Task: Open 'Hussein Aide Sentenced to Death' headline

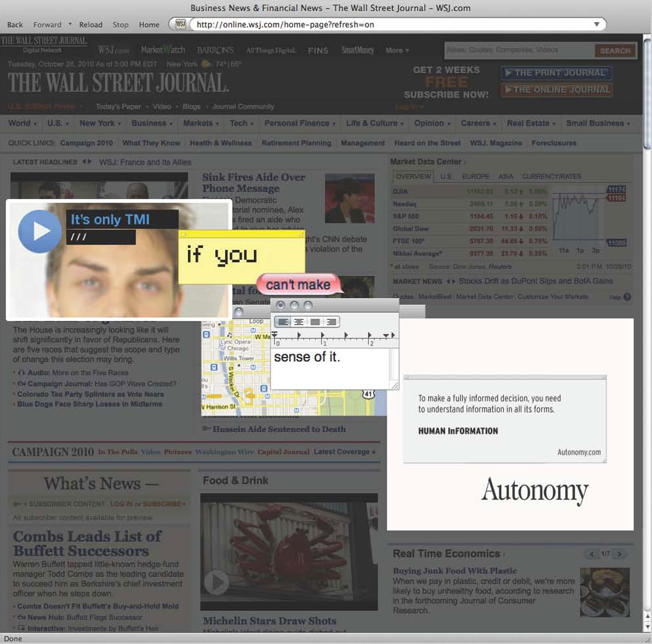Action: (x=279, y=429)
